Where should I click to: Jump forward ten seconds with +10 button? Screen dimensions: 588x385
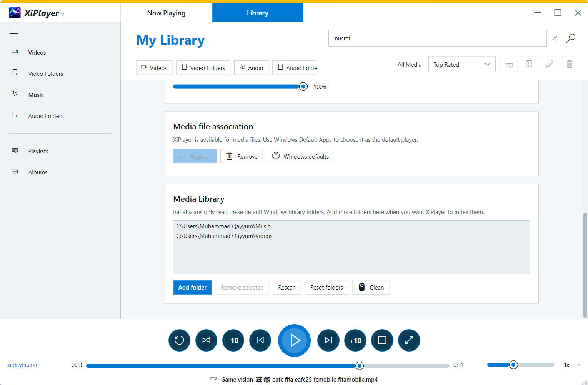tap(355, 340)
